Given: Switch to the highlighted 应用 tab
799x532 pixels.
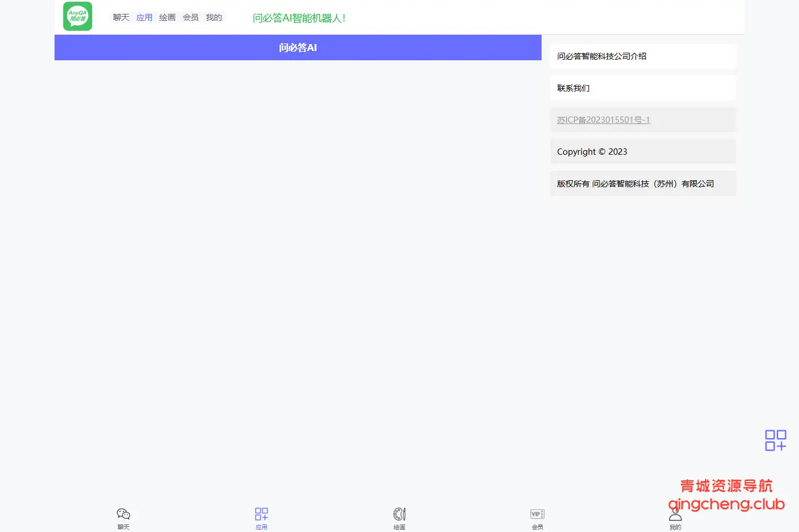Looking at the screenshot, I should click(x=144, y=17).
